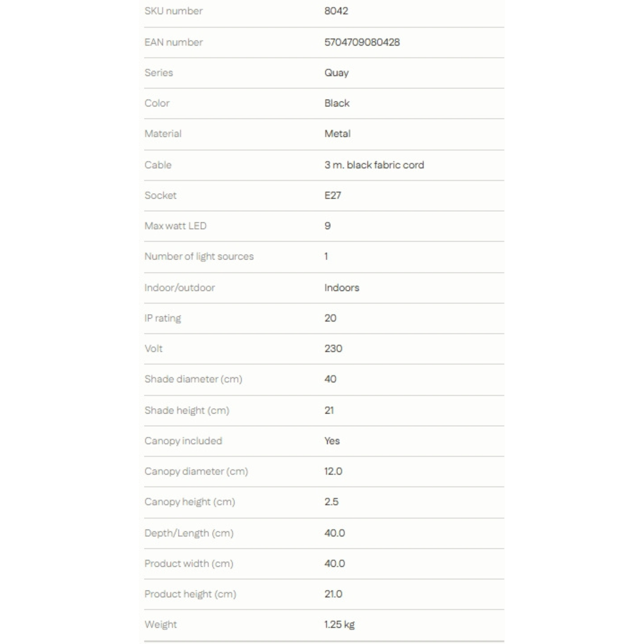The image size is (644, 644).
Task: Select the EAN number 5704709080428
Action: (x=362, y=42)
